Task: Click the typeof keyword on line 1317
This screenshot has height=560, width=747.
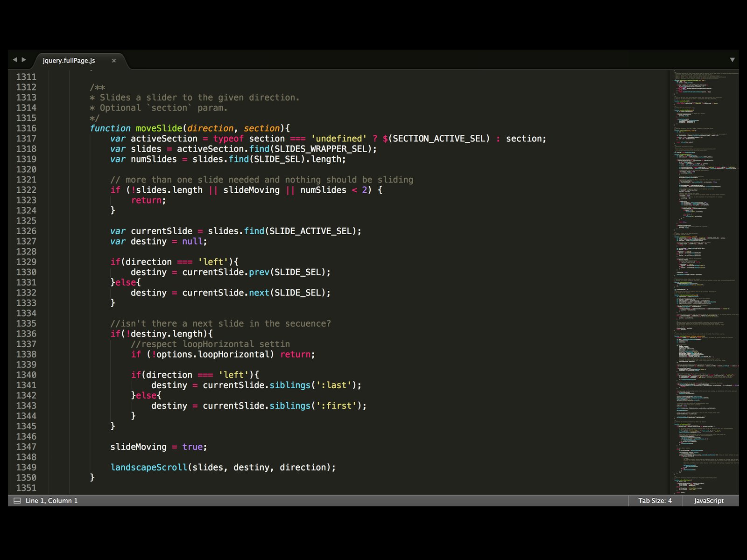Action: coord(228,139)
